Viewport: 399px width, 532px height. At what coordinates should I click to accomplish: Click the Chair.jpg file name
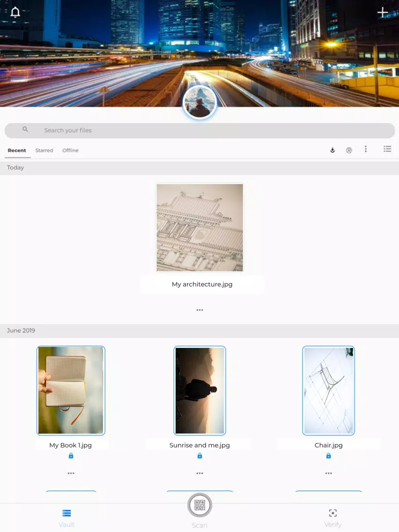click(328, 445)
